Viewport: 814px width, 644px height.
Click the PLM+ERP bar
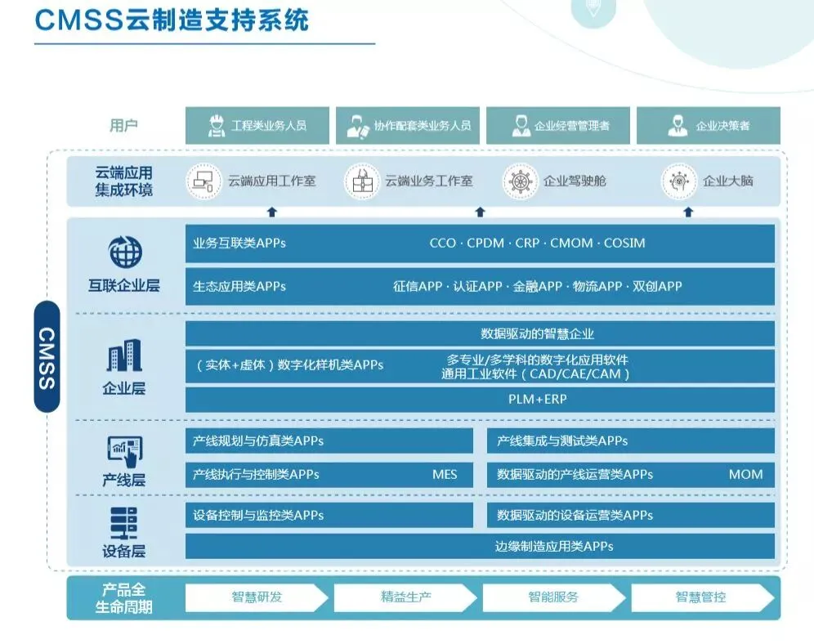[481, 400]
